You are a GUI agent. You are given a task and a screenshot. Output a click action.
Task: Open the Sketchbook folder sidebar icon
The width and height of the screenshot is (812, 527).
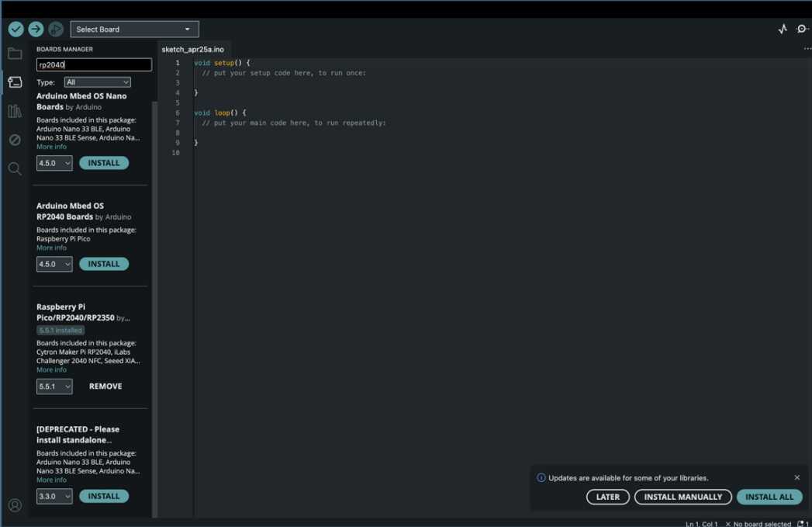click(15, 54)
